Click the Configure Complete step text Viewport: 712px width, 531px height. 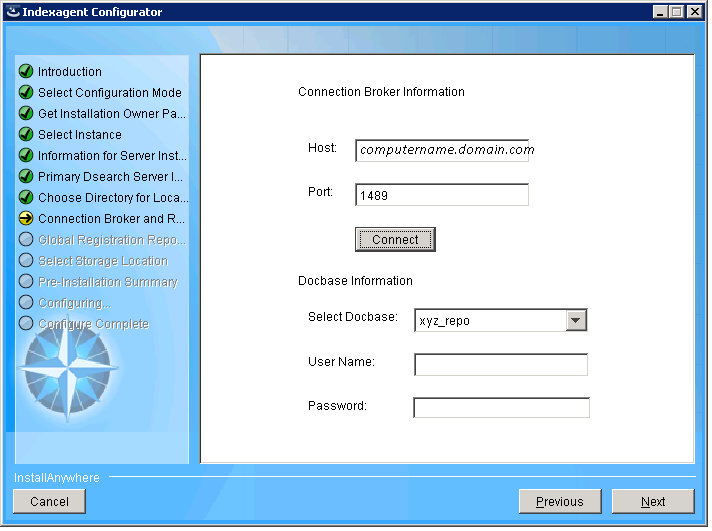[94, 324]
